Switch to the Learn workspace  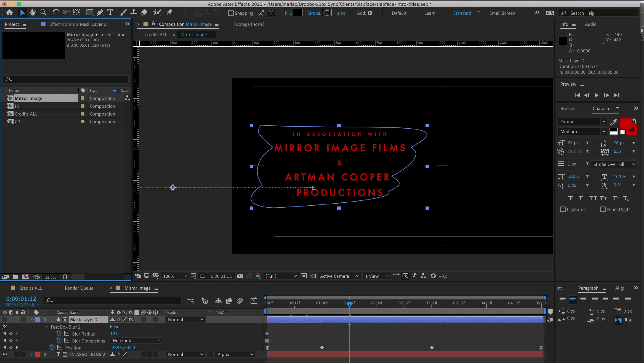pyautogui.click(x=429, y=13)
